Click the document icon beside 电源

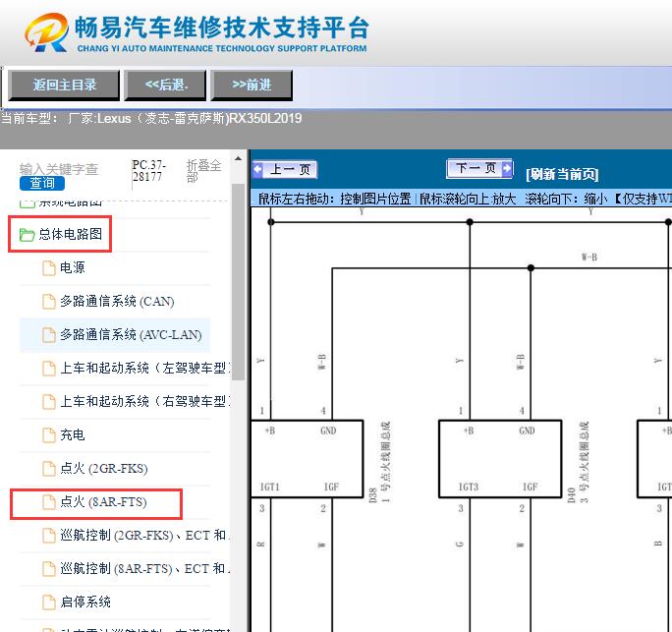(x=49, y=268)
